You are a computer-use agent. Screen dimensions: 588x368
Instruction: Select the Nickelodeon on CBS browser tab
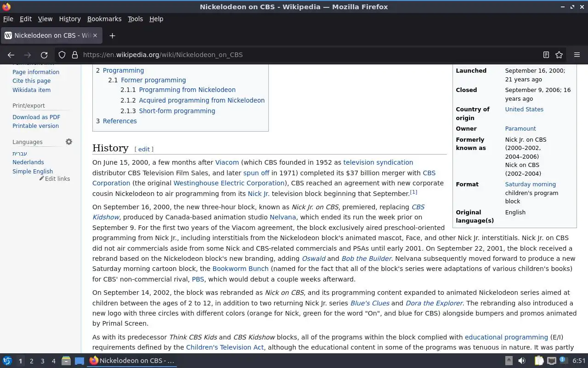click(x=51, y=35)
